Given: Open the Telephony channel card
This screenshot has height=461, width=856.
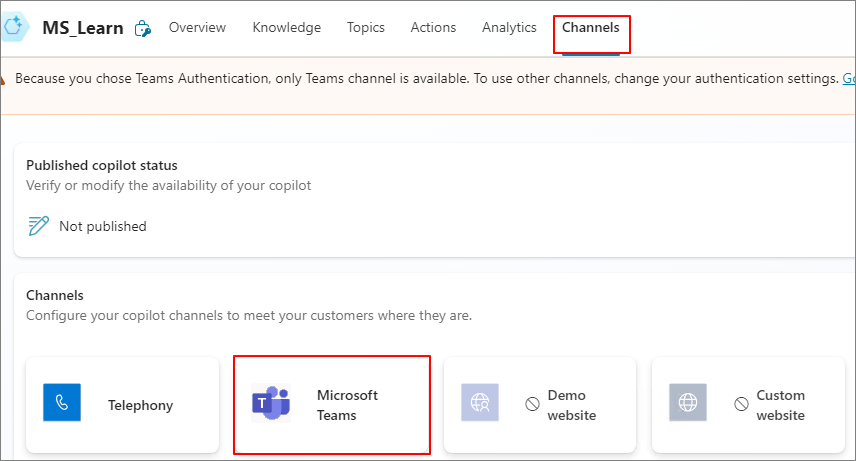Looking at the screenshot, I should pos(122,405).
